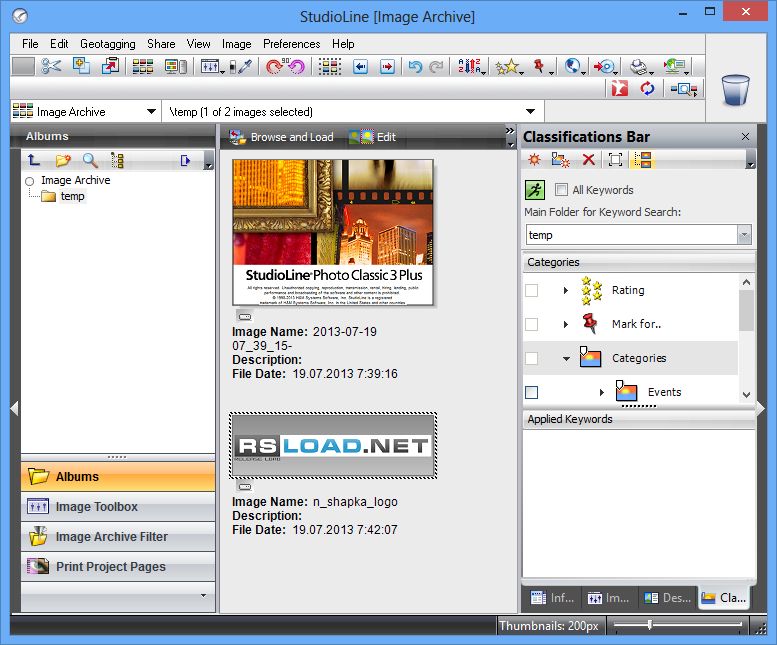Open the Image Toolbox sliders toolbar icon
Viewport: 777px width, 645px height.
pos(210,66)
